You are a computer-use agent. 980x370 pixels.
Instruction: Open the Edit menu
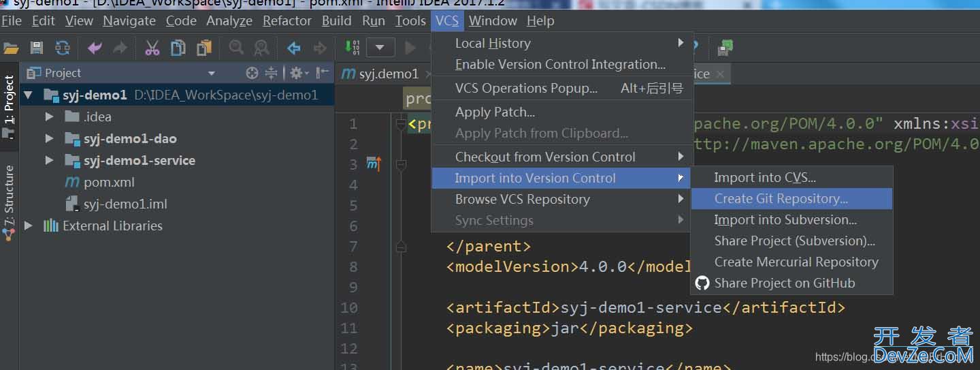click(x=44, y=21)
